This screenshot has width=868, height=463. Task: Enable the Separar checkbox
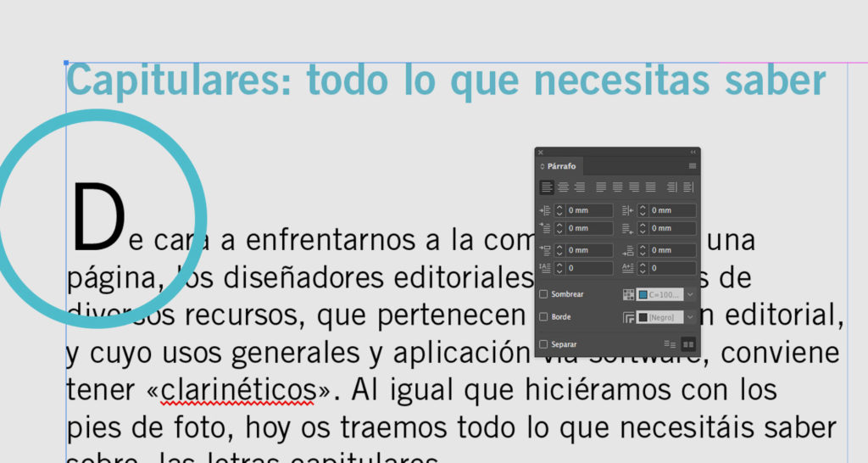coord(543,344)
